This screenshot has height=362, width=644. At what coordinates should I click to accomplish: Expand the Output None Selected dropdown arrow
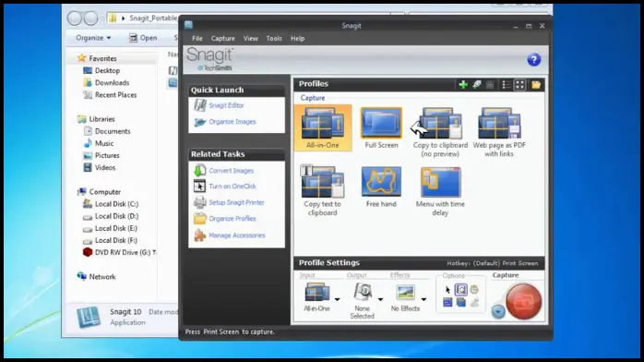[x=380, y=299]
